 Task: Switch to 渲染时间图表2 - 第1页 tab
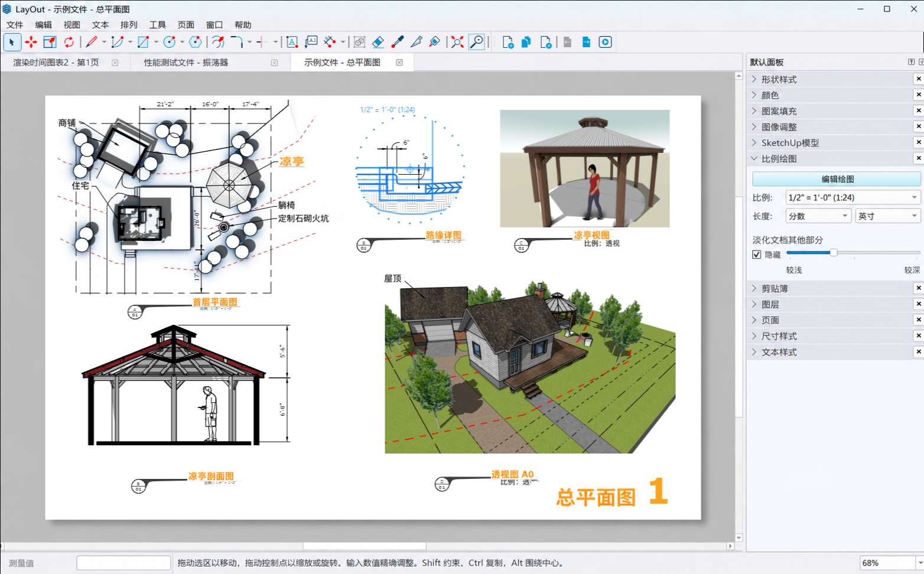point(56,63)
